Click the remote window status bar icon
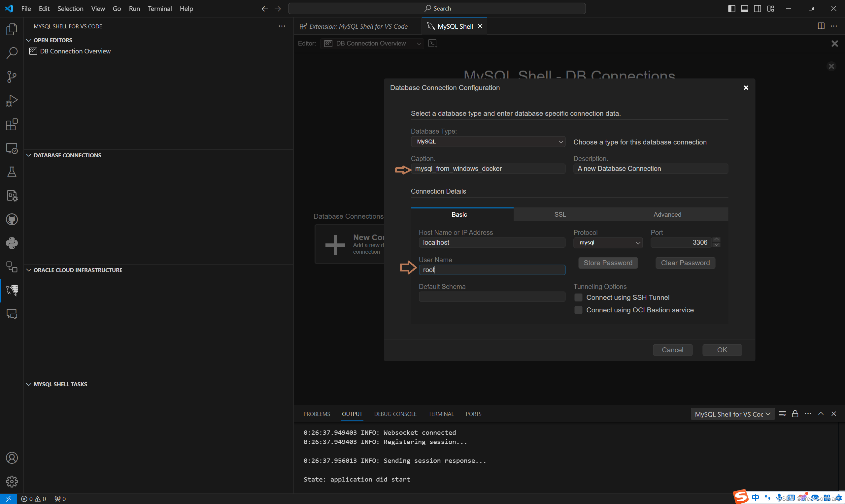The image size is (845, 504). pos(8,499)
